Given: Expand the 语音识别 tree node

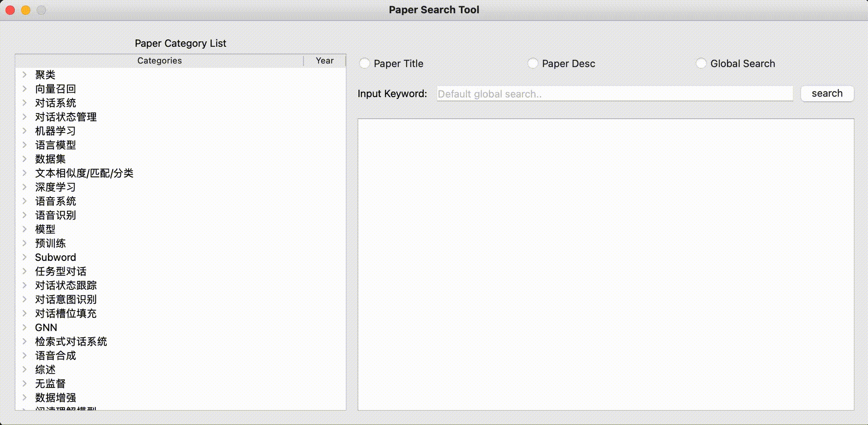Looking at the screenshot, I should [x=24, y=215].
